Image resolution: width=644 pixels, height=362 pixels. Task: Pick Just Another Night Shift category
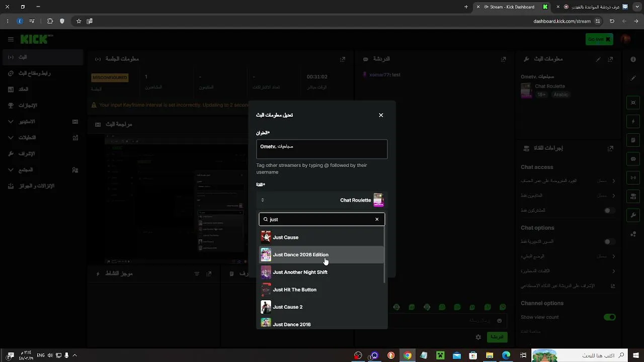(x=321, y=272)
